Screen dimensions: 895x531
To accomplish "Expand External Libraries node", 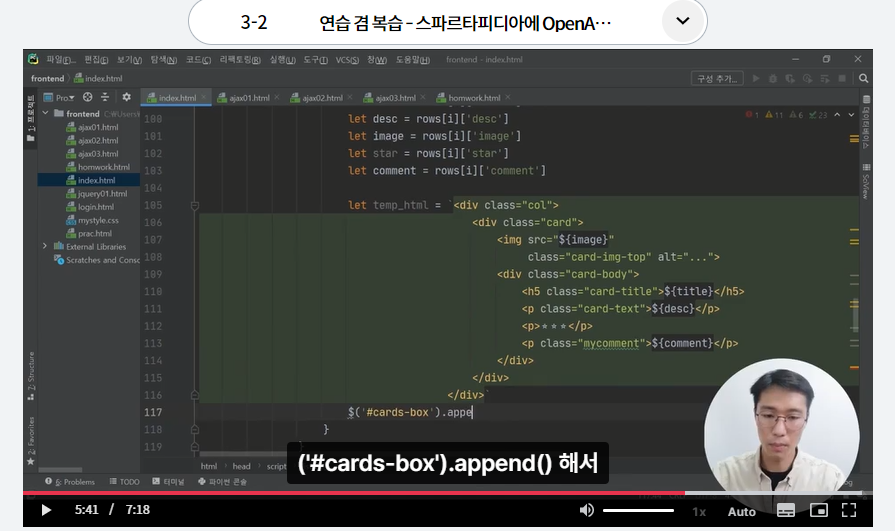I will [45, 246].
